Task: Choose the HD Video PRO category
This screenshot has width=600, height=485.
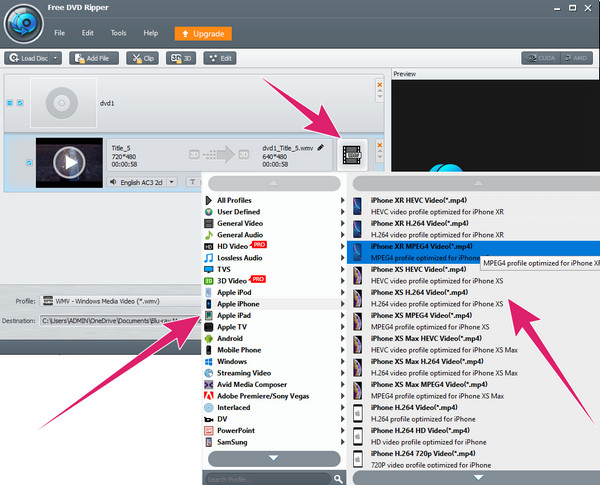Action: 274,247
